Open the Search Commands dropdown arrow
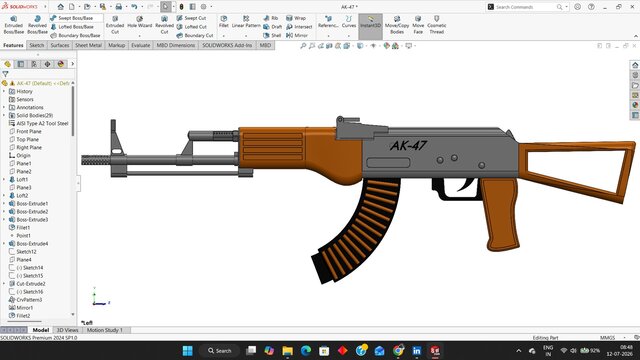The width and height of the screenshot is (640, 360). [x=567, y=7]
